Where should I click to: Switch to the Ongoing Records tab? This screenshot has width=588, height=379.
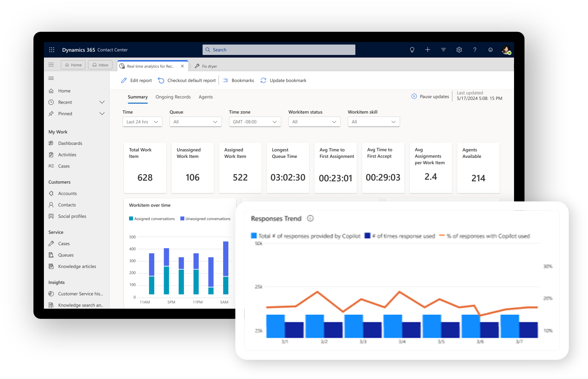click(x=173, y=97)
